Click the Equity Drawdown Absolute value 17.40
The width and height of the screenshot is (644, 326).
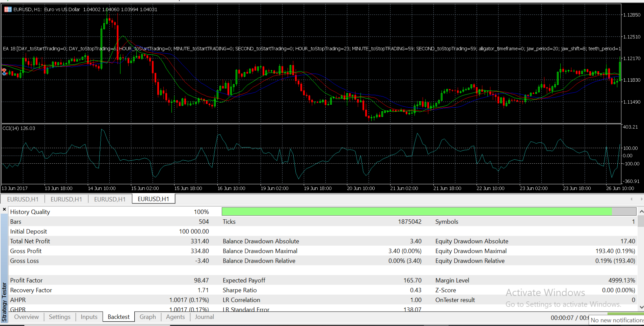click(x=628, y=241)
